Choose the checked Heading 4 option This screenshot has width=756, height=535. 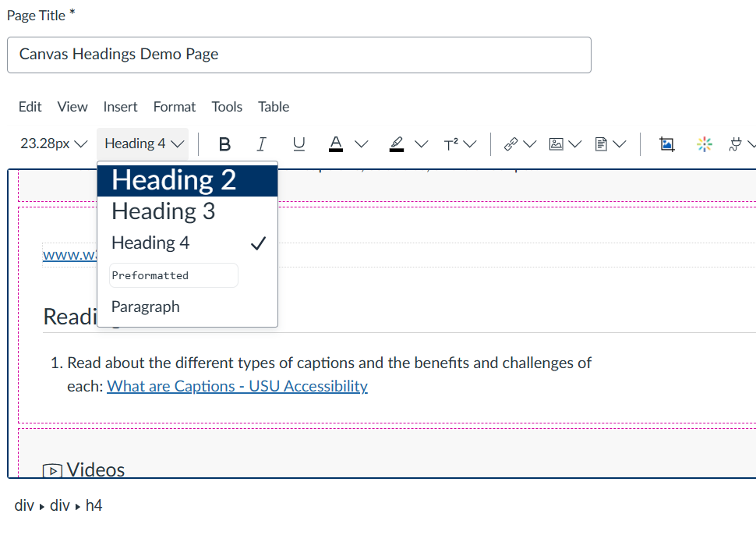click(188, 243)
